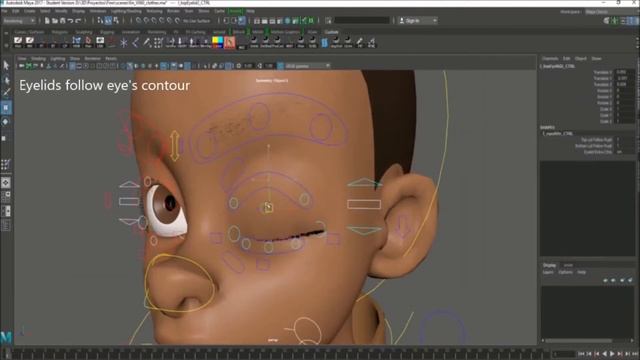Image resolution: width=640 pixels, height=360 pixels.
Task: Click current frame field near playback controls
Action: coord(563,353)
